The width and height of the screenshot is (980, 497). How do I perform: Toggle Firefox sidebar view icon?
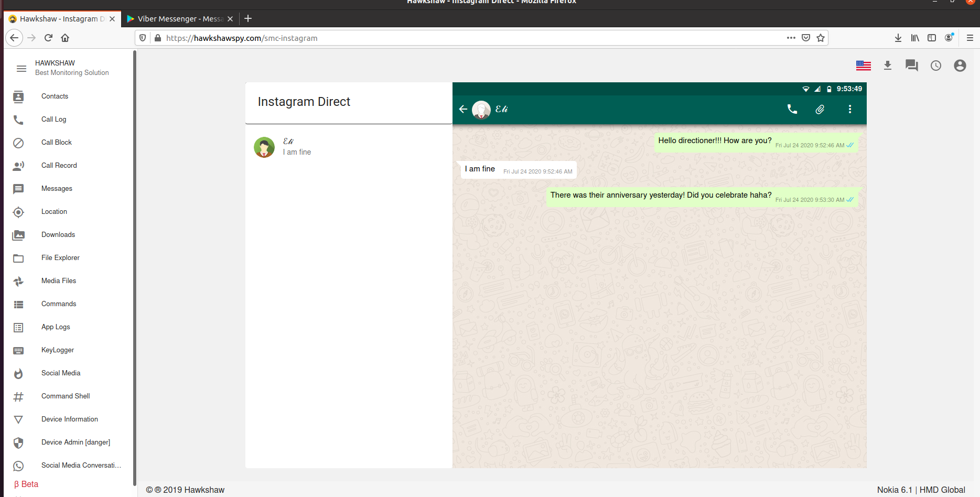tap(932, 38)
